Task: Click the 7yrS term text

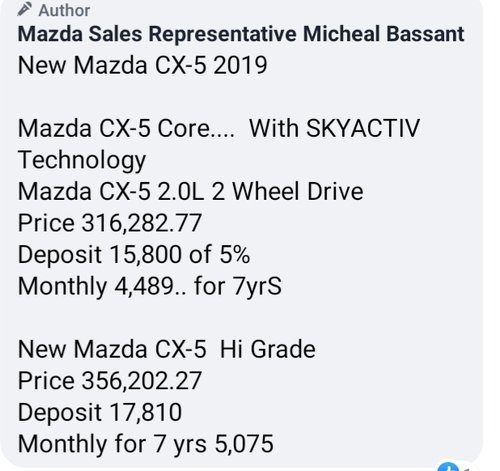Action: [257, 287]
